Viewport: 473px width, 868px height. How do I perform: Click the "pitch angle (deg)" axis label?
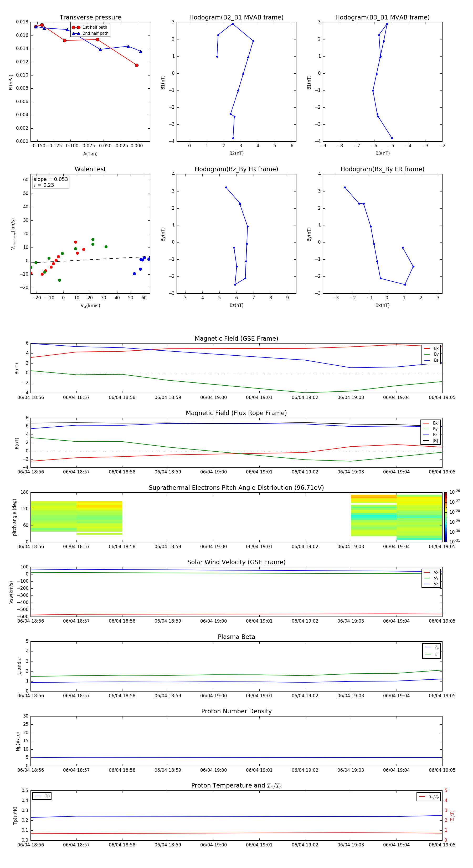(x=14, y=517)
